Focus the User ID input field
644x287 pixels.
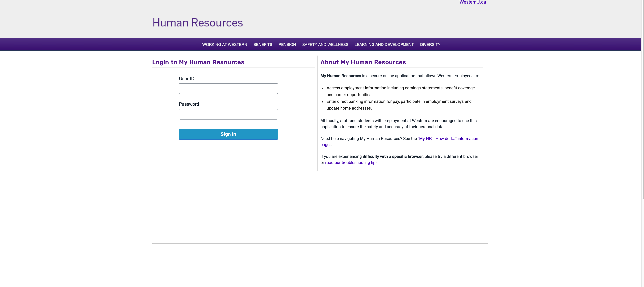228,89
